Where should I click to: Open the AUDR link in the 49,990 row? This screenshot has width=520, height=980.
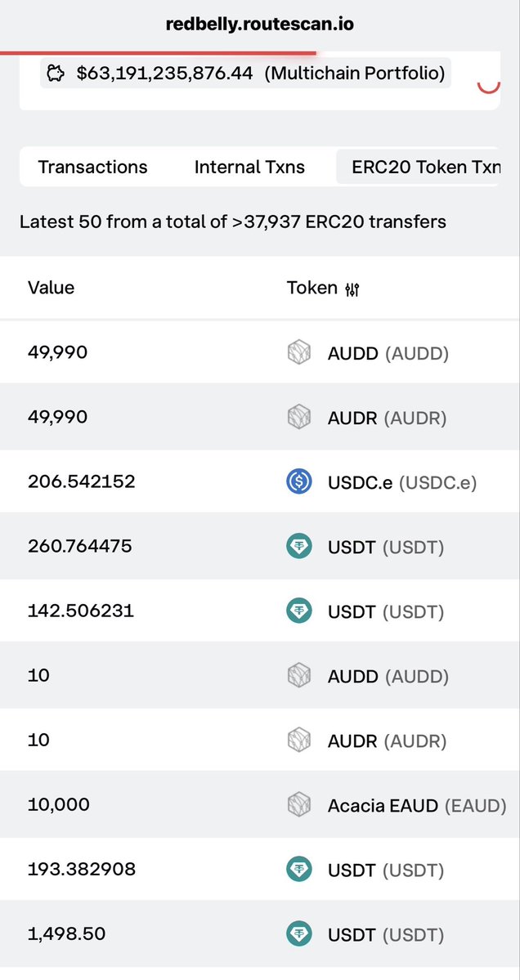click(387, 418)
